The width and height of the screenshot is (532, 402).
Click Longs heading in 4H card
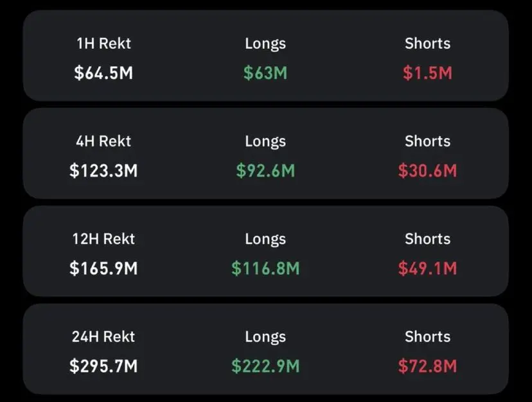[265, 141]
